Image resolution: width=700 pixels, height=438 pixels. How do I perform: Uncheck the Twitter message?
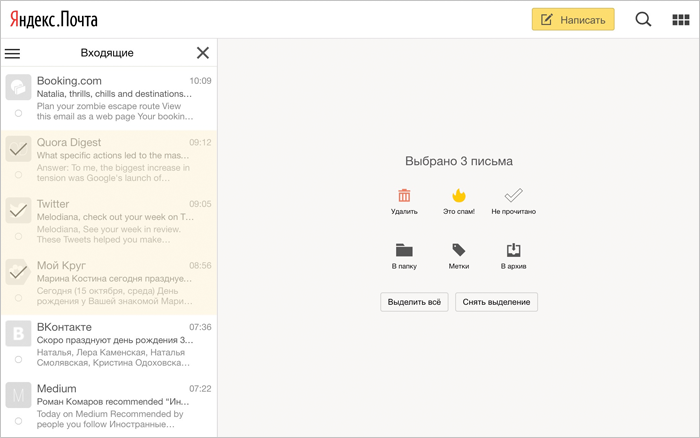pyautogui.click(x=18, y=210)
